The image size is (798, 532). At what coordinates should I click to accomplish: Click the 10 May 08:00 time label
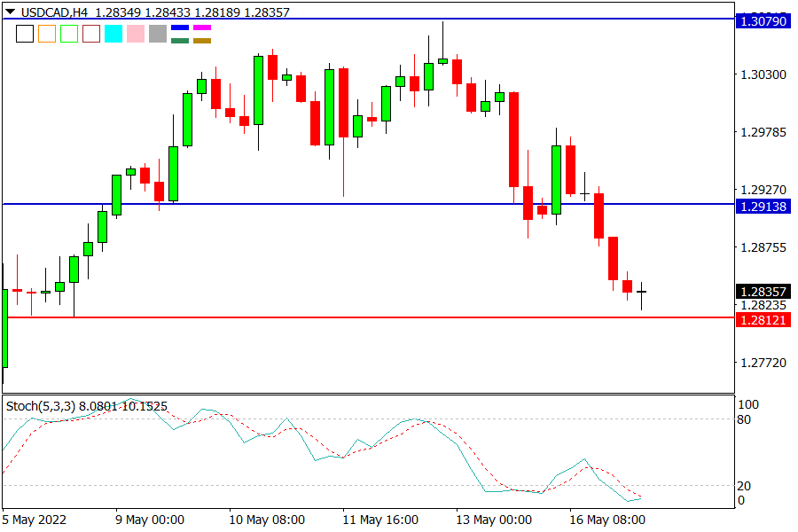267,520
